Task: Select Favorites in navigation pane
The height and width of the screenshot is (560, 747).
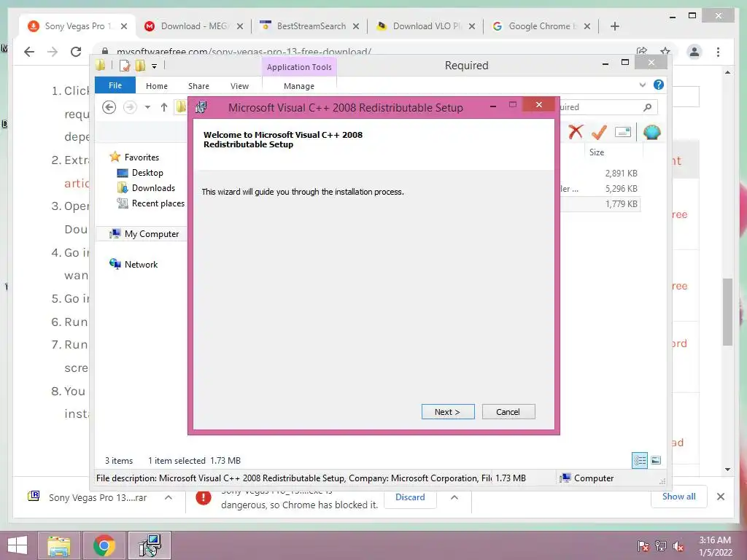Action: point(142,157)
